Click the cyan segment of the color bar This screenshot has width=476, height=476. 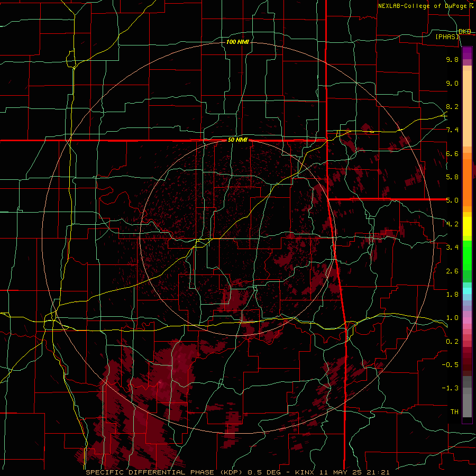[467, 291]
